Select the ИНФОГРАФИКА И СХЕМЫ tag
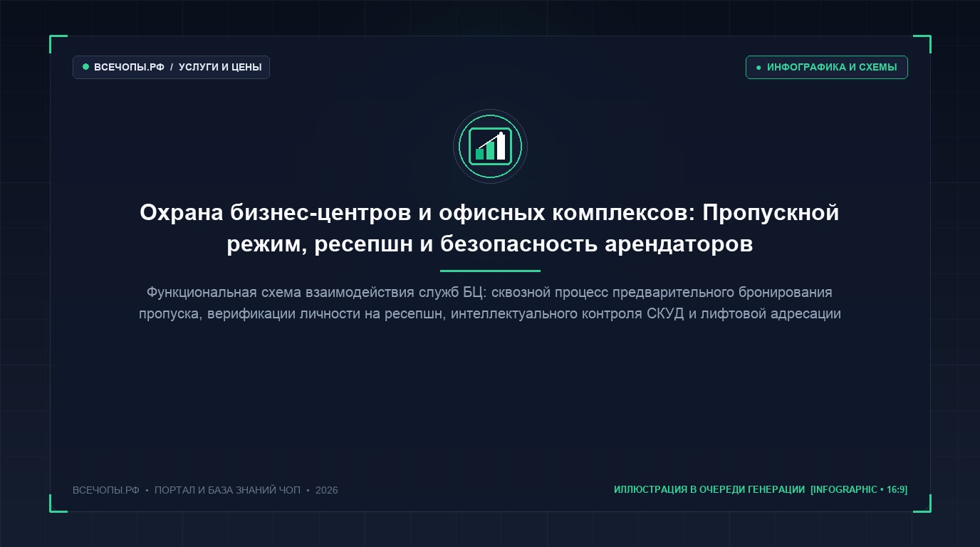Image resolution: width=980 pixels, height=547 pixels. (x=826, y=67)
